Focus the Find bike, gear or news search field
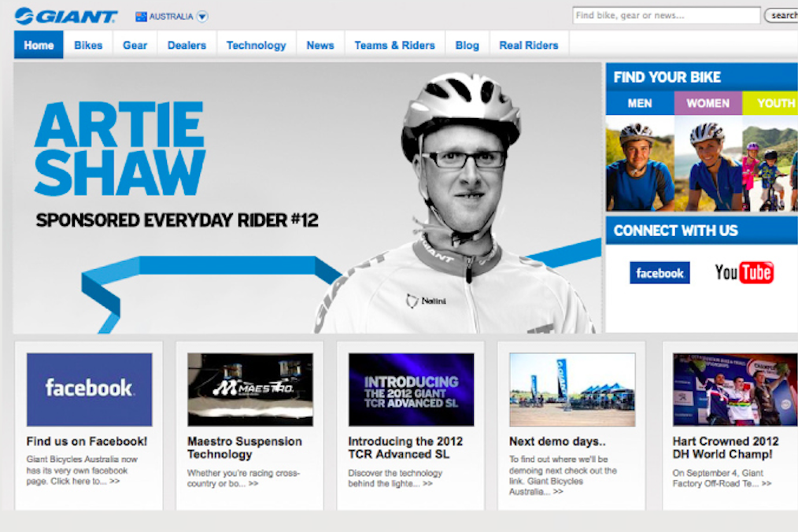Screen dimensions: 798x532 667,15
